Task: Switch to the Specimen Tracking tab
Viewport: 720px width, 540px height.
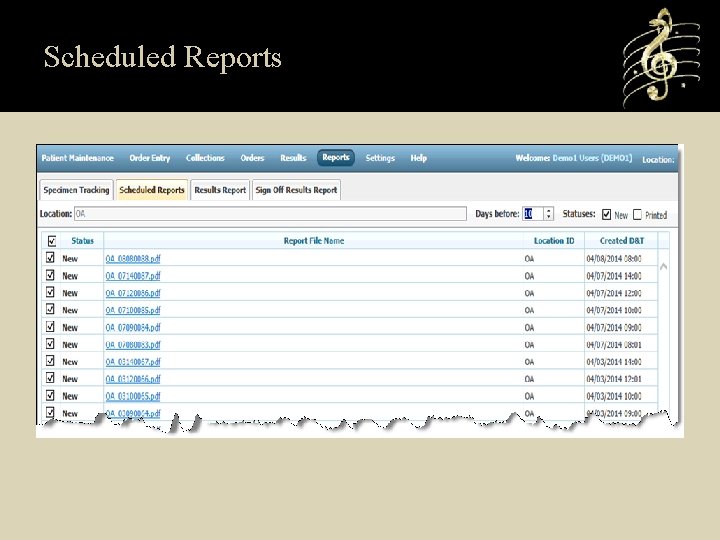Action: click(x=76, y=190)
